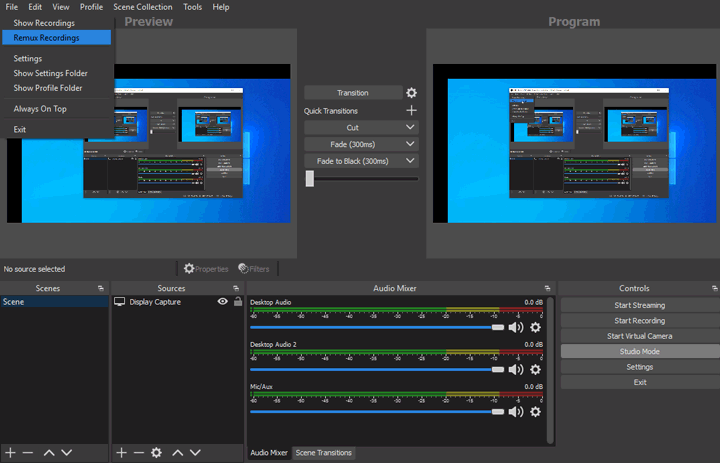720x463 pixels.
Task: Switch to the Scene Transitions tab
Action: point(323,453)
